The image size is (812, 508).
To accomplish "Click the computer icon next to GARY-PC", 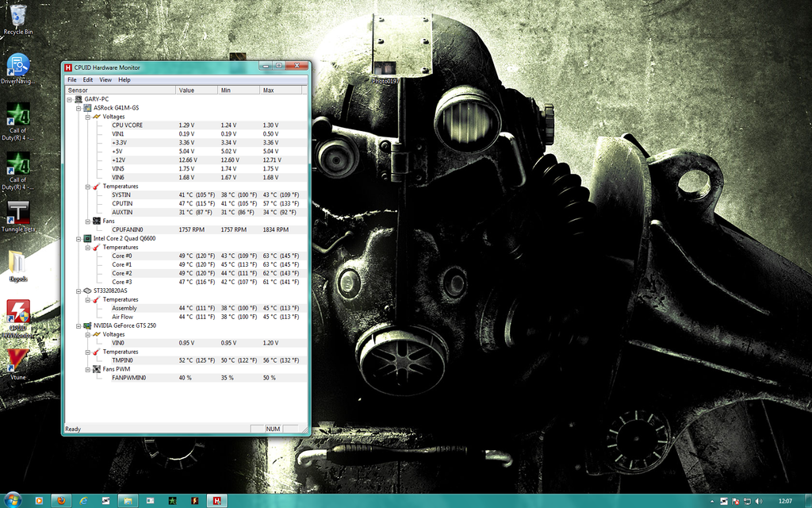I will click(79, 98).
